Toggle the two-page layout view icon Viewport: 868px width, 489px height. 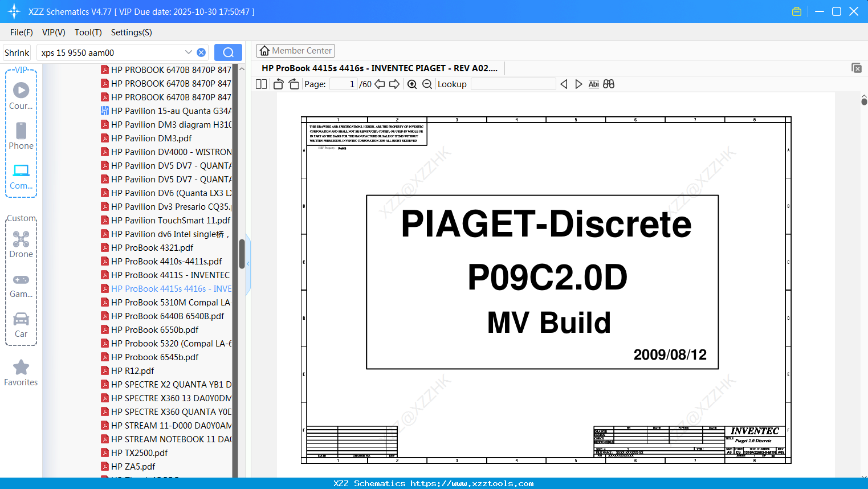coord(261,84)
